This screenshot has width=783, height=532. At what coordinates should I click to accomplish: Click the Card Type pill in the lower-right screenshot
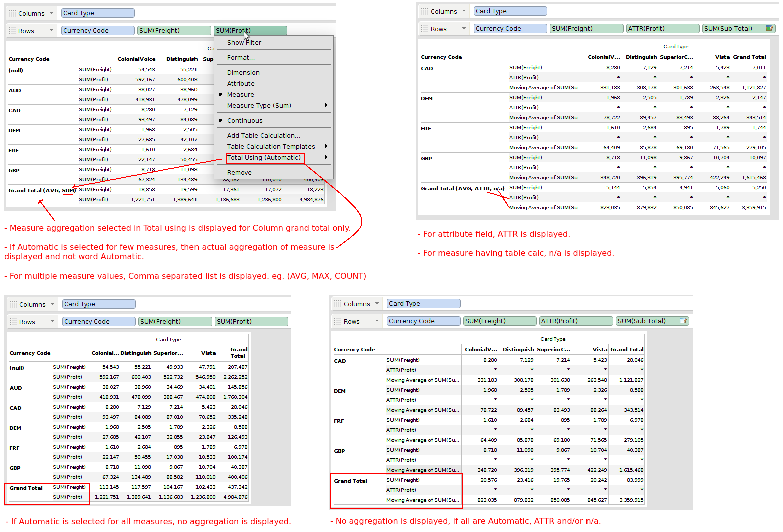[x=424, y=304]
